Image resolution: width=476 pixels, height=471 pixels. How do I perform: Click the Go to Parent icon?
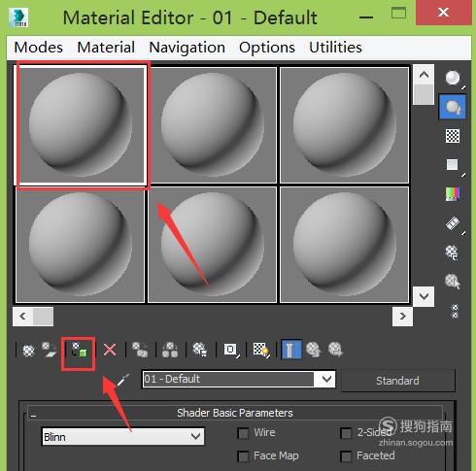click(x=314, y=350)
